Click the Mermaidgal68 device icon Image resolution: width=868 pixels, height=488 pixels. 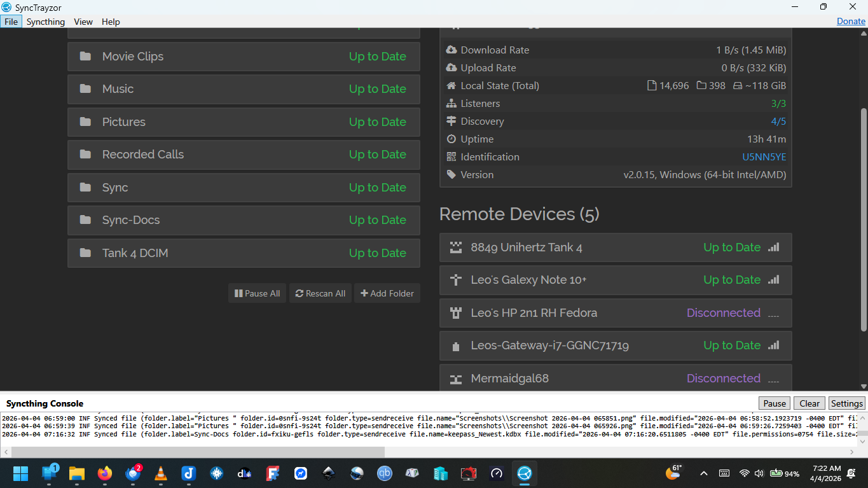455,379
